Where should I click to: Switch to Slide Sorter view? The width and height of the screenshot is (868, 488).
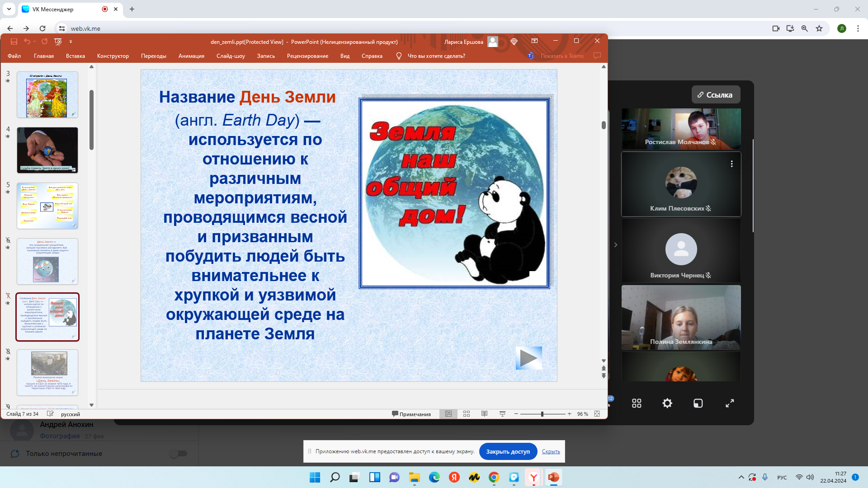467,414
